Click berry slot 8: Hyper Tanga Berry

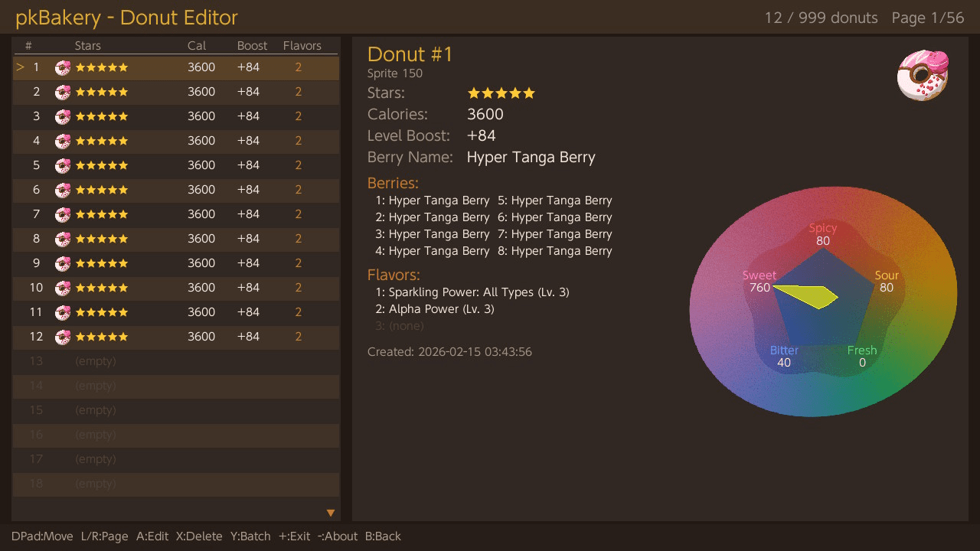[x=555, y=251]
